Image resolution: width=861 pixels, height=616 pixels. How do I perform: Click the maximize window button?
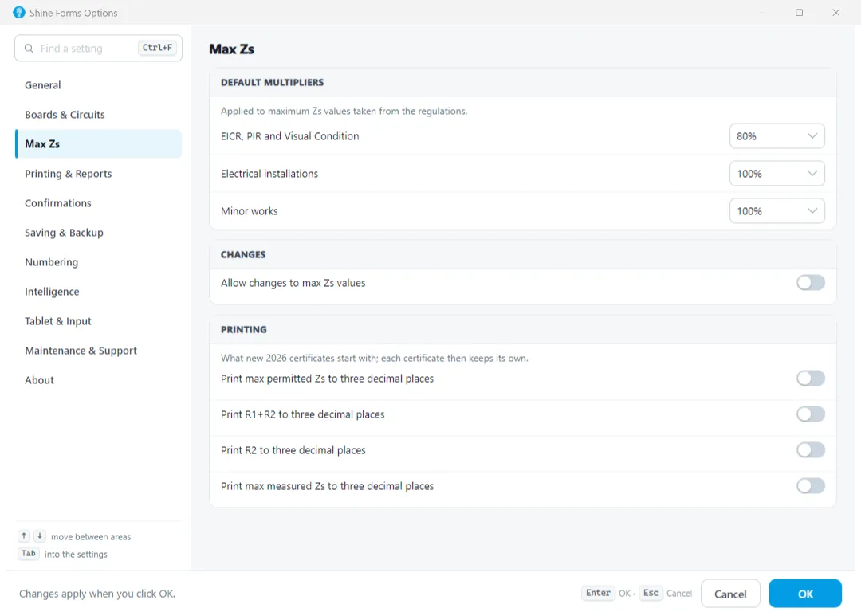pyautogui.click(x=799, y=12)
